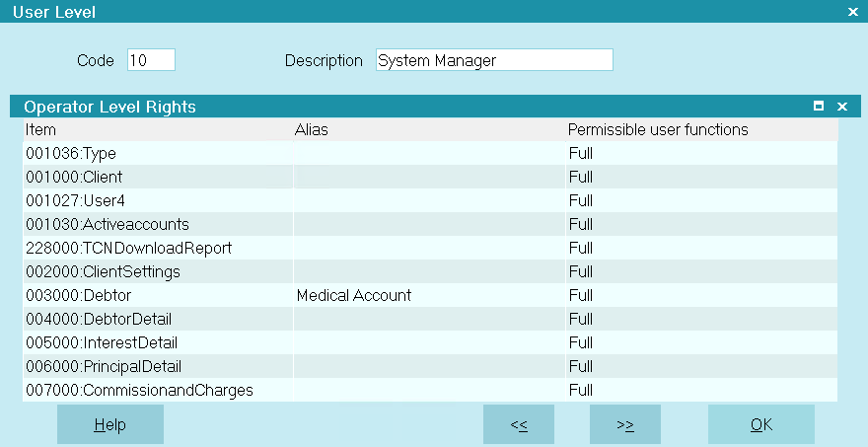Edit the Code input field
This screenshot has width=868, height=447.
[151, 60]
